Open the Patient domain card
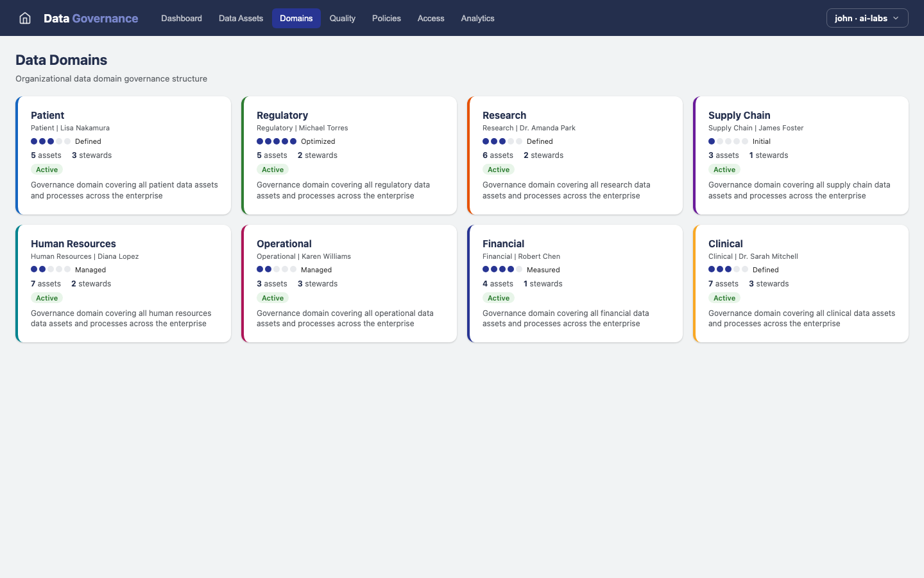This screenshot has height=578, width=924. [x=123, y=155]
